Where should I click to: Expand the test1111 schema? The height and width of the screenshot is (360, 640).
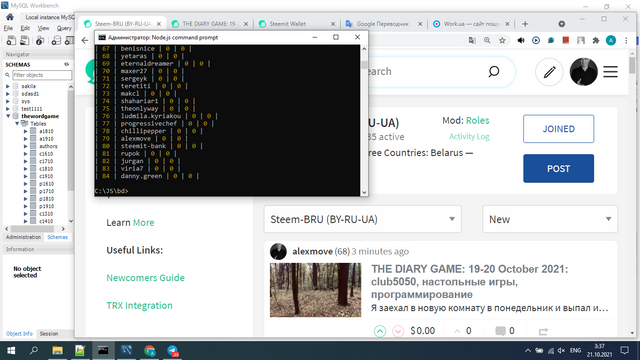(8, 109)
